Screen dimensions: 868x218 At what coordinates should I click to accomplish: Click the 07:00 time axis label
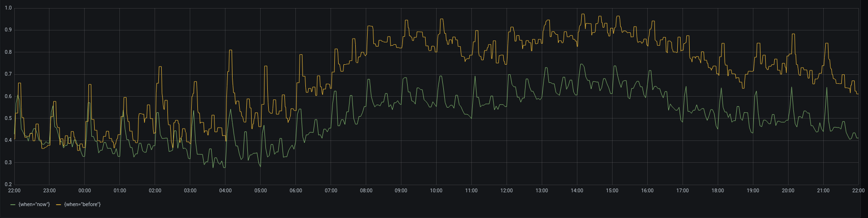point(331,190)
